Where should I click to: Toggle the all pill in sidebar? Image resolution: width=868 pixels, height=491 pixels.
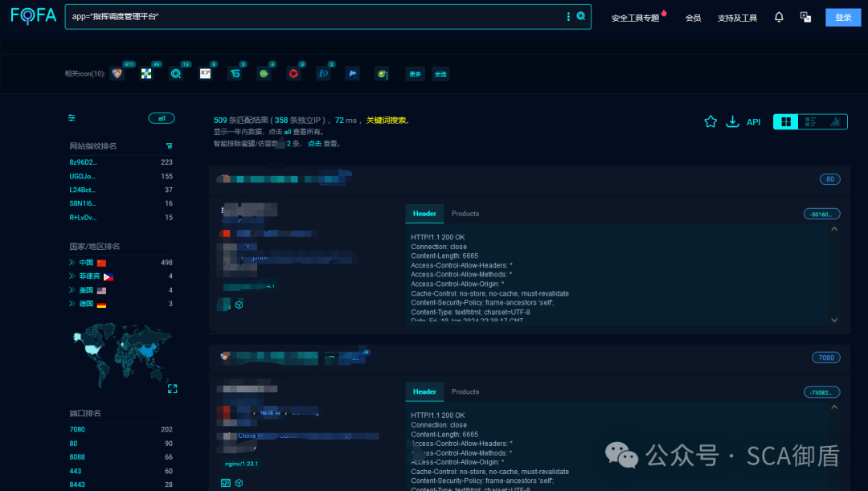(x=162, y=118)
